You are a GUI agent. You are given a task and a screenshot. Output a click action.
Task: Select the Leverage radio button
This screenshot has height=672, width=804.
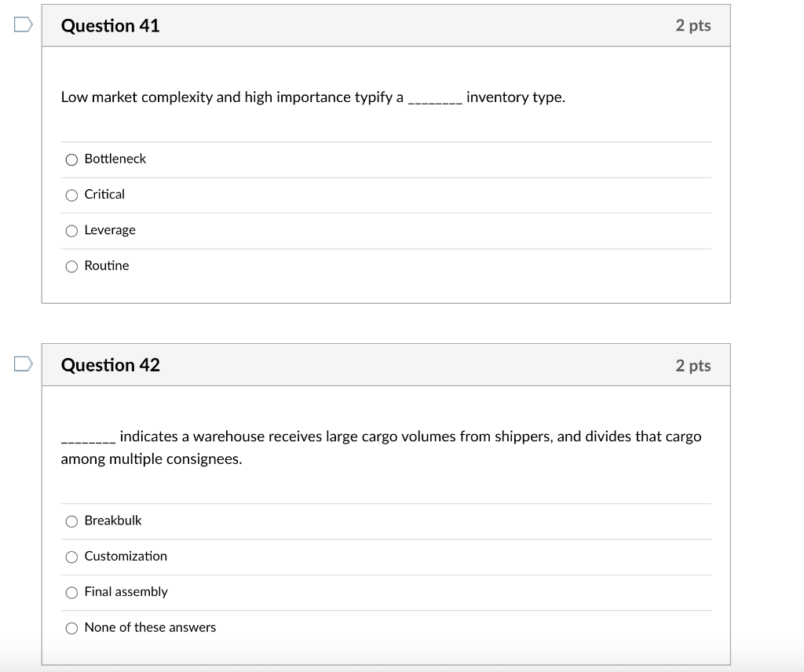(x=71, y=230)
